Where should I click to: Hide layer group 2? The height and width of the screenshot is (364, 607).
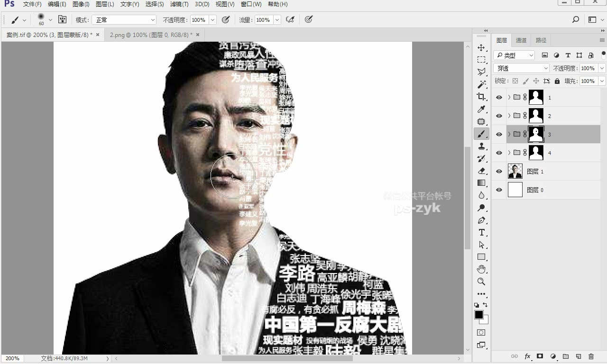coord(499,116)
